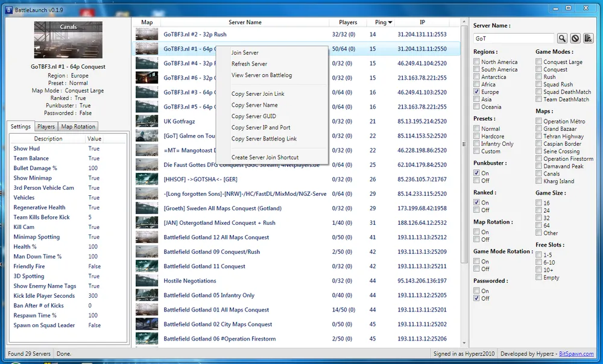The image size is (603, 364).
Task: Enable the North America region filter
Action: click(477, 62)
